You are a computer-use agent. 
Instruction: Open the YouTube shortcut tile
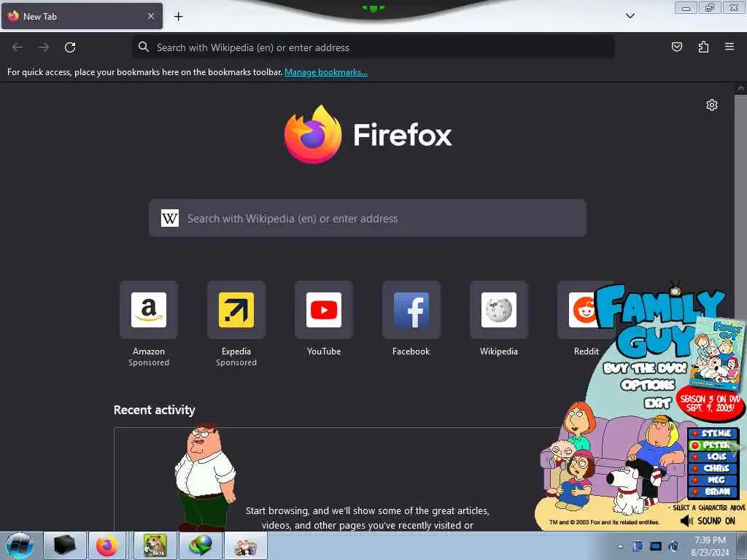point(324,310)
